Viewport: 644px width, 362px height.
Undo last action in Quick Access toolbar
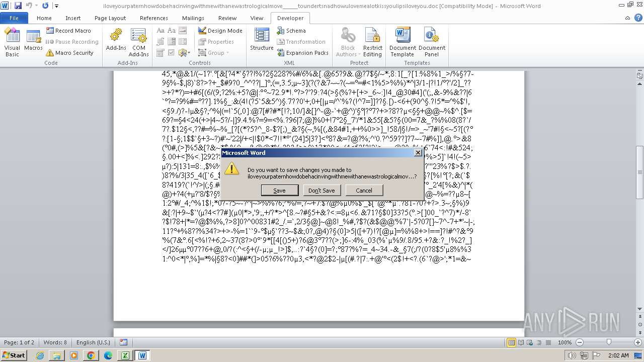coord(29,6)
